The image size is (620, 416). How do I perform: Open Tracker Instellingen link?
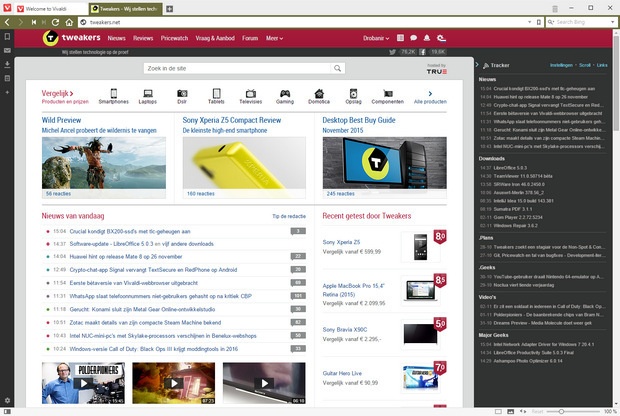pyautogui.click(x=561, y=65)
